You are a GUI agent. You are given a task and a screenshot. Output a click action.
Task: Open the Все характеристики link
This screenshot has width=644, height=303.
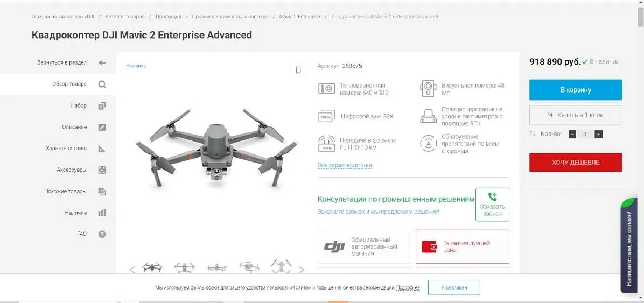tap(345, 165)
